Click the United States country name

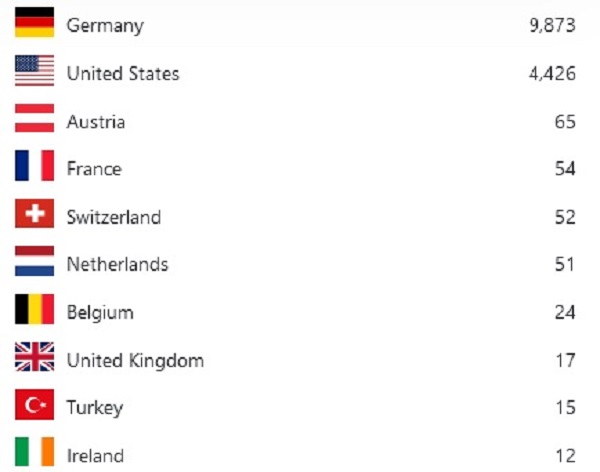(123, 73)
